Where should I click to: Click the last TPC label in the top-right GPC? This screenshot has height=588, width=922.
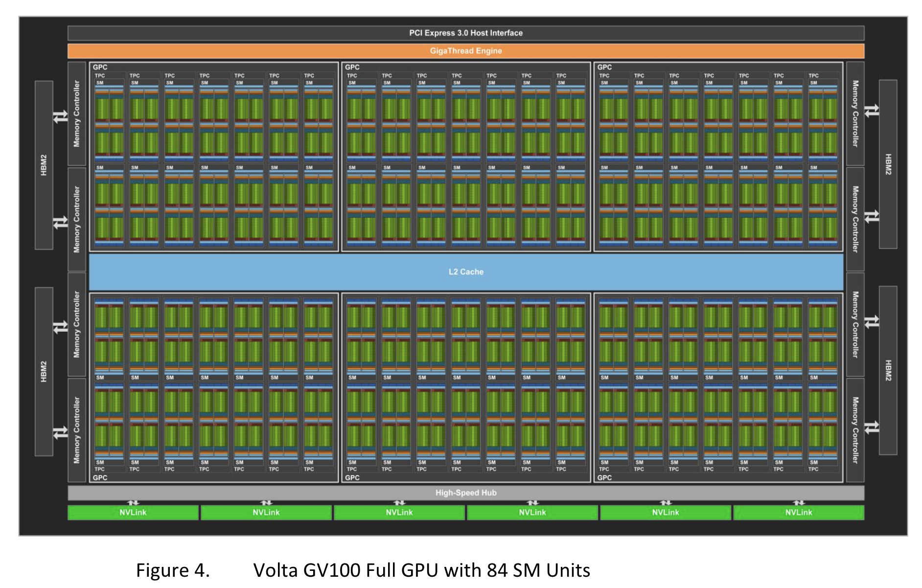(813, 76)
